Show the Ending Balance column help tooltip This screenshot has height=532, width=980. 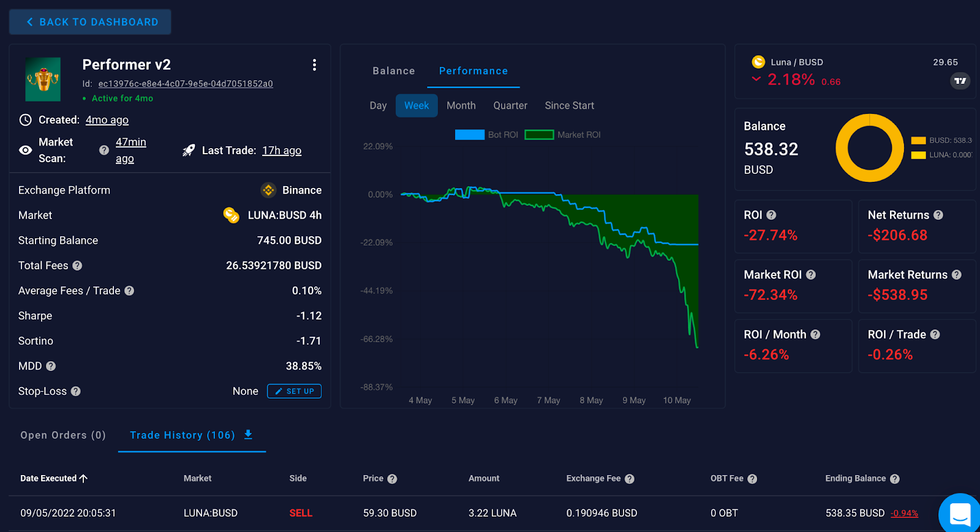coord(895,479)
